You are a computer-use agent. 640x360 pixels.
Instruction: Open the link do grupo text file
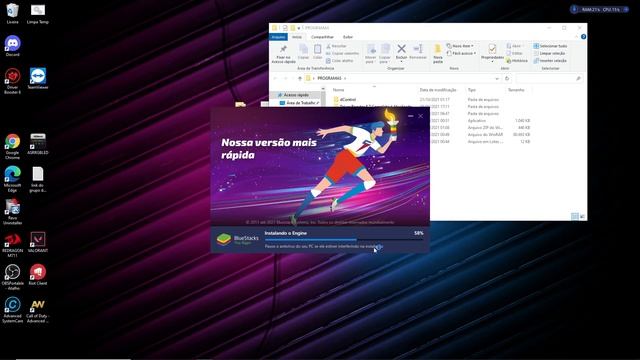click(x=38, y=179)
